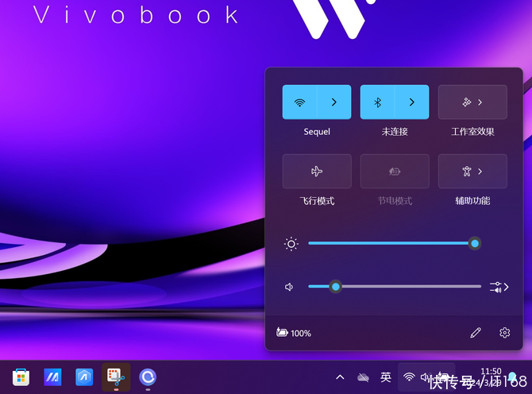The width and height of the screenshot is (532, 394).
Task: Open the accessibility (辅助功能) tile
Action: tap(472, 172)
